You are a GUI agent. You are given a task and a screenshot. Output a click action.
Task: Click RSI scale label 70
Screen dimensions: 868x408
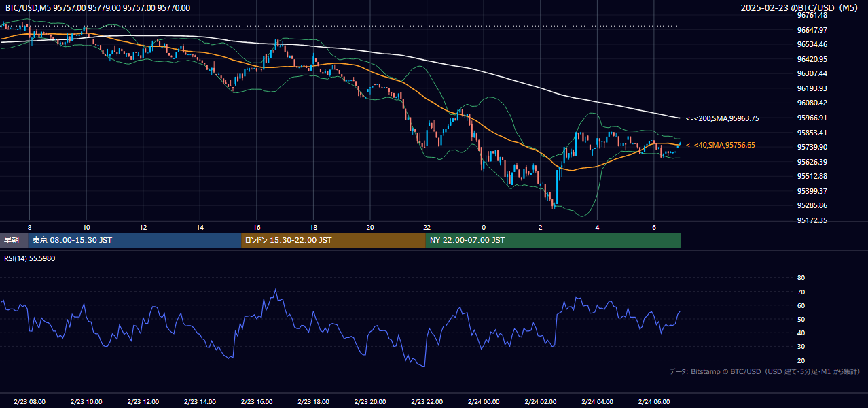pos(801,292)
